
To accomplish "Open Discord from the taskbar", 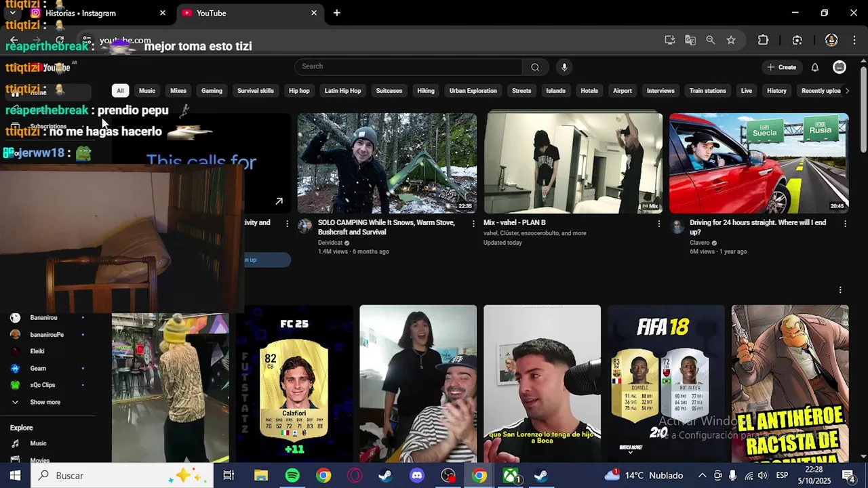I will tap(417, 476).
